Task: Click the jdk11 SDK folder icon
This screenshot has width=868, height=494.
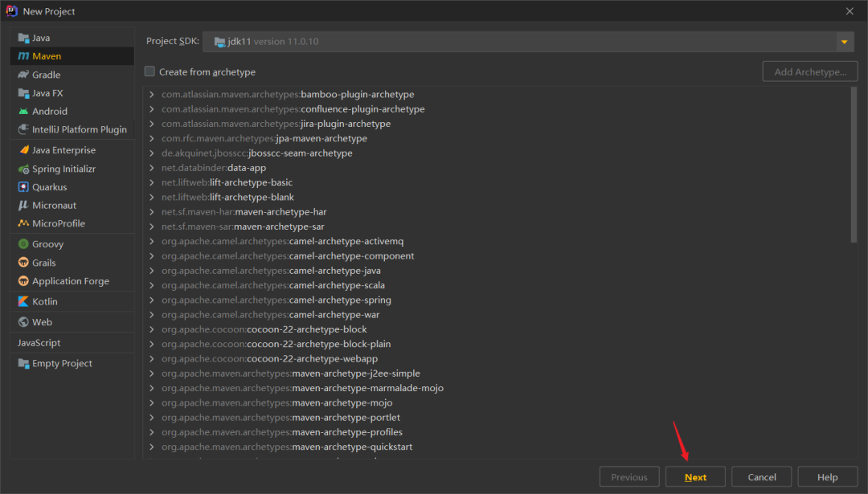Action: (x=219, y=42)
